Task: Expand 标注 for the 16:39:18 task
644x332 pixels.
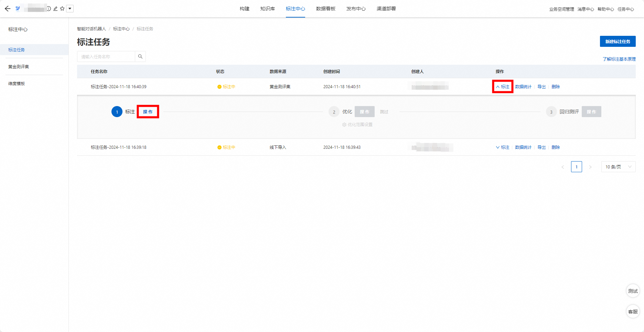Action: point(503,147)
